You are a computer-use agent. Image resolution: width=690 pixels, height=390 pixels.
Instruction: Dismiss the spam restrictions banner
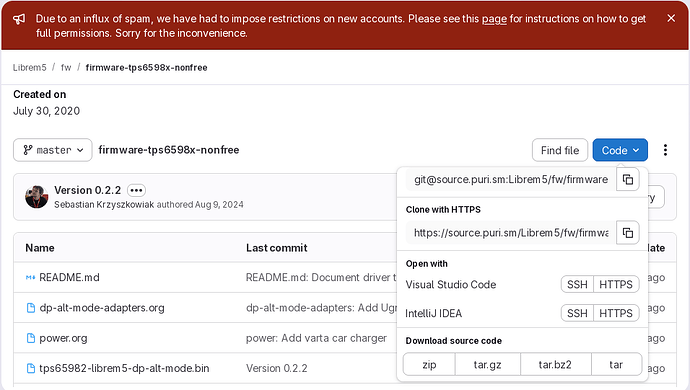tap(671, 18)
